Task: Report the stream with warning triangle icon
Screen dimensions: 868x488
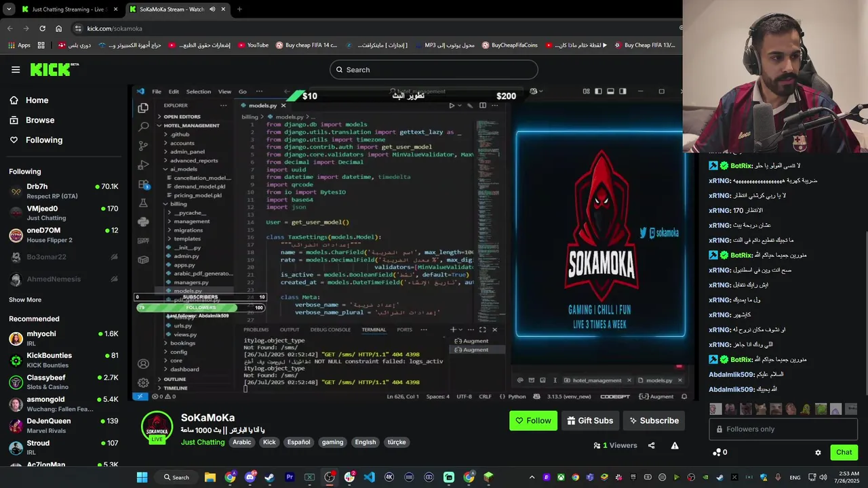Action: (675, 445)
